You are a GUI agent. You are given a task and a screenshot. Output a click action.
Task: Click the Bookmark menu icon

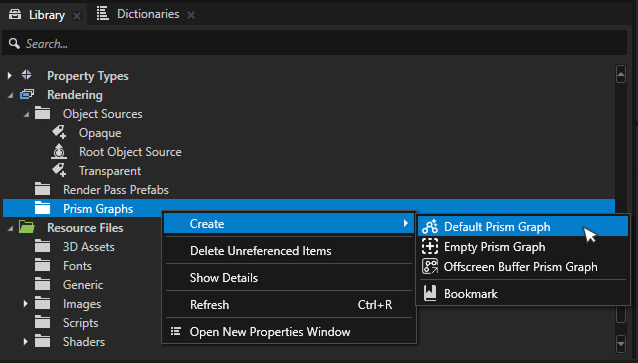(x=430, y=293)
